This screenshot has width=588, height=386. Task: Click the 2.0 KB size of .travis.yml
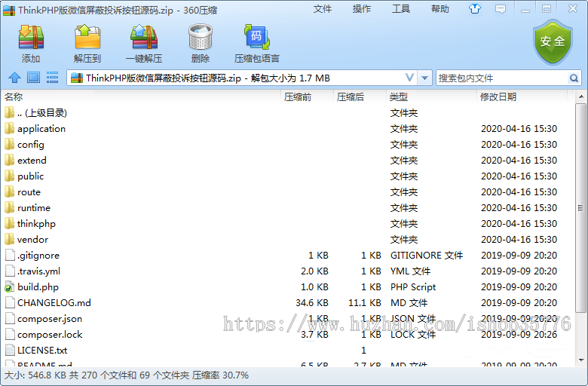(314, 271)
